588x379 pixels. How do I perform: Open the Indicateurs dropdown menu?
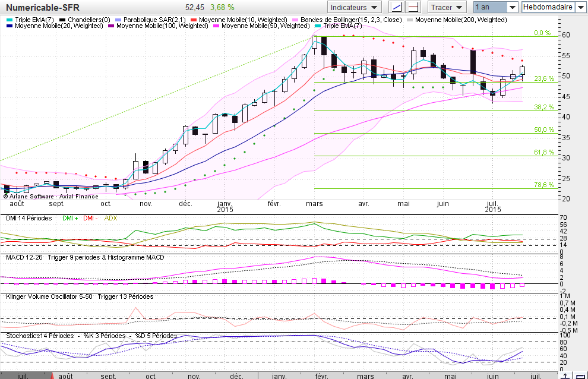click(x=354, y=7)
